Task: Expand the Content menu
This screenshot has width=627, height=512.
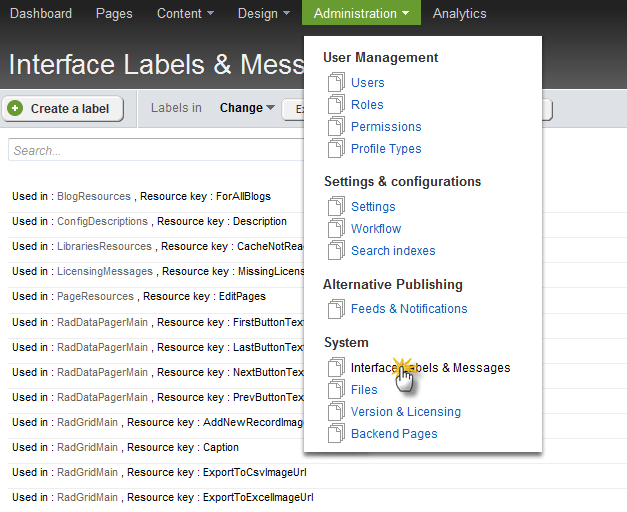Action: click(x=185, y=13)
